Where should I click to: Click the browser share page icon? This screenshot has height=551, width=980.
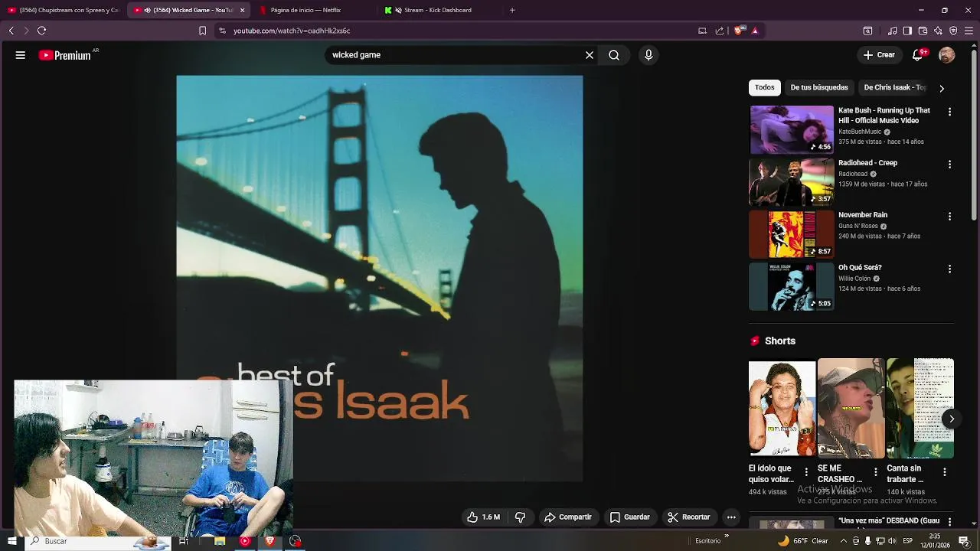click(x=720, y=31)
